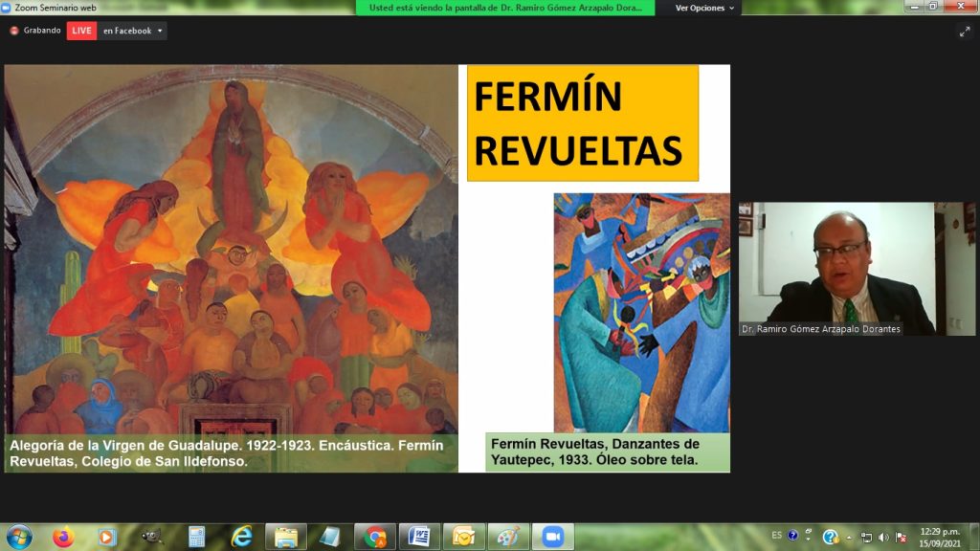Image resolution: width=980 pixels, height=551 pixels.
Task: Open the Windows Start menu orb
Action: [x=19, y=537]
